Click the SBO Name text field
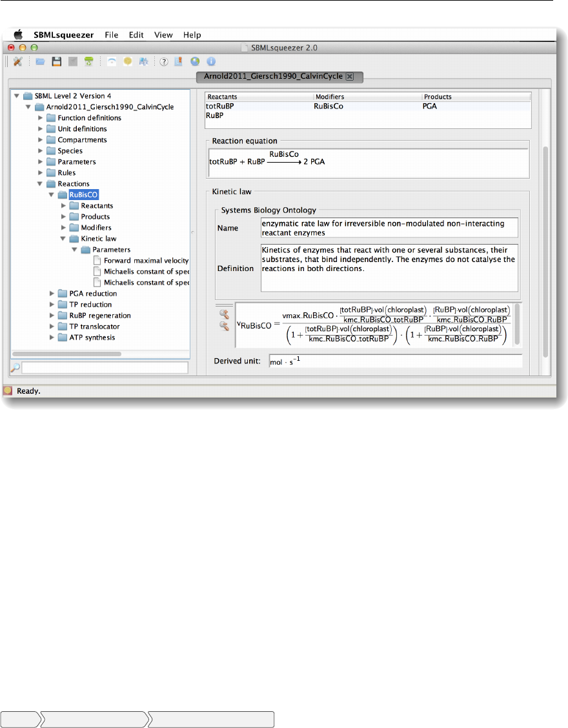 [389, 228]
